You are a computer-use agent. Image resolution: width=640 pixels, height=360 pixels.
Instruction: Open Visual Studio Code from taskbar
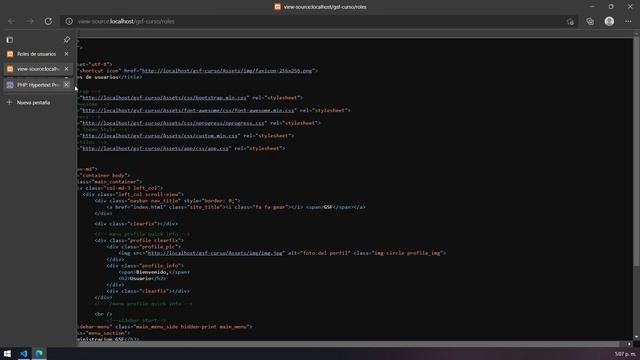click(24, 353)
